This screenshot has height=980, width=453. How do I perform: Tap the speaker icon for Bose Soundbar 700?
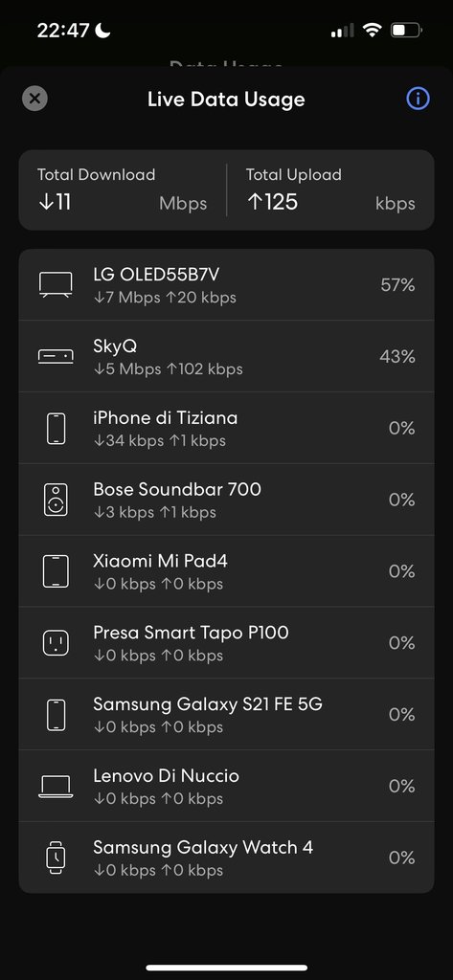coord(56,500)
